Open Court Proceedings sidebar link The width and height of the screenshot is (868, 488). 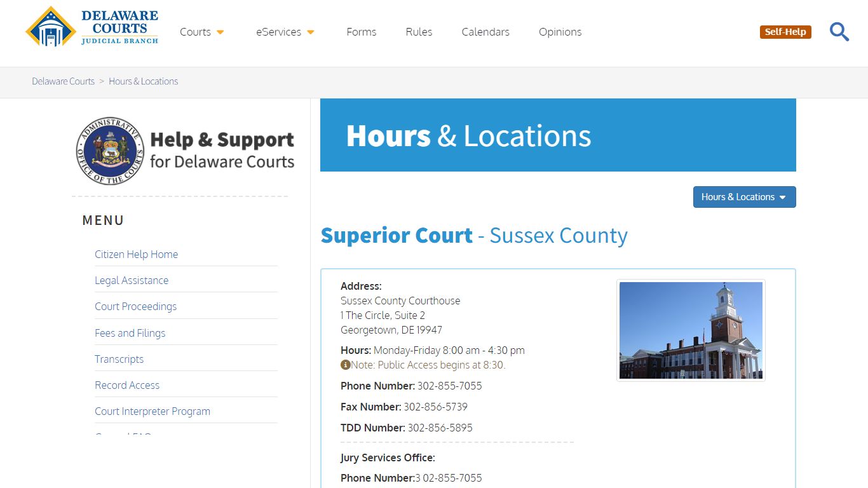(x=135, y=306)
